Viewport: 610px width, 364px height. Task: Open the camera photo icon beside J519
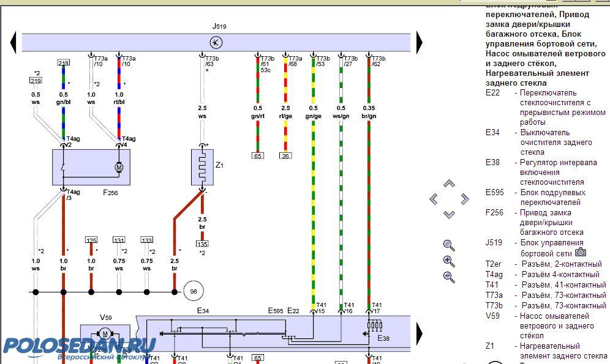[581, 252]
